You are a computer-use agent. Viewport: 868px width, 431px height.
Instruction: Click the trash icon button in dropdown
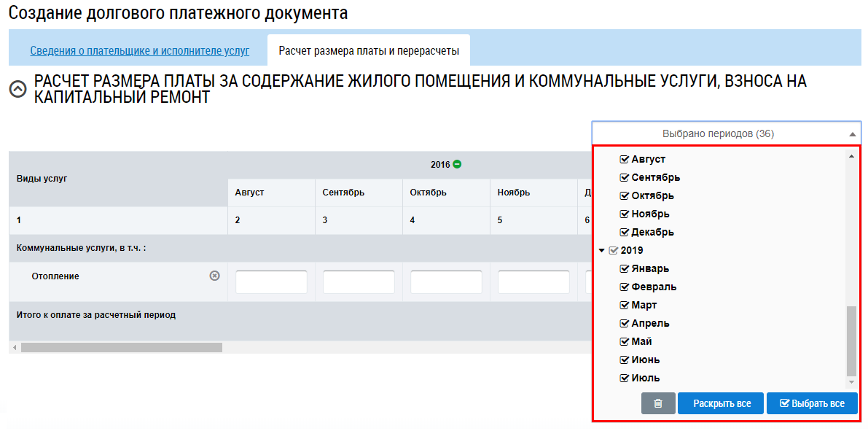click(657, 403)
